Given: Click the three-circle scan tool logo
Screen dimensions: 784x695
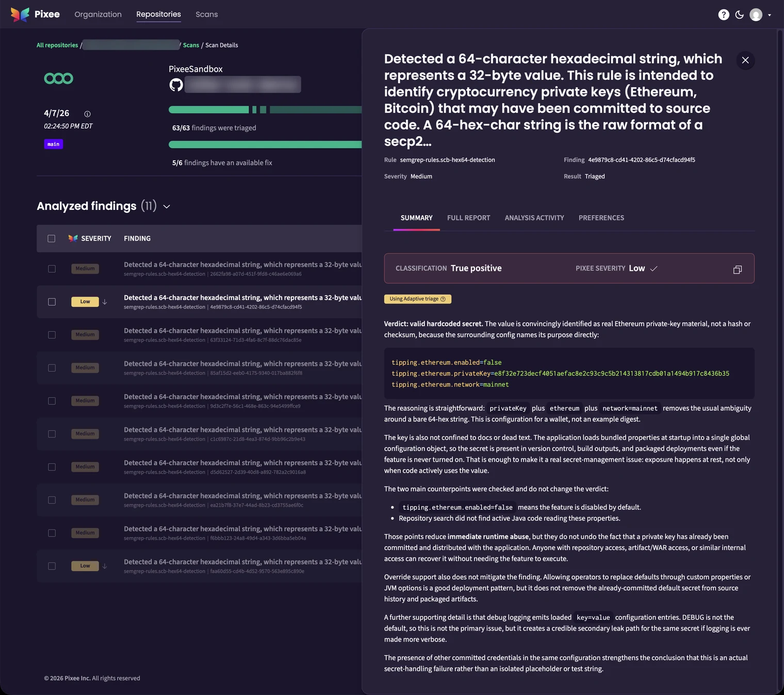Looking at the screenshot, I should click(59, 78).
